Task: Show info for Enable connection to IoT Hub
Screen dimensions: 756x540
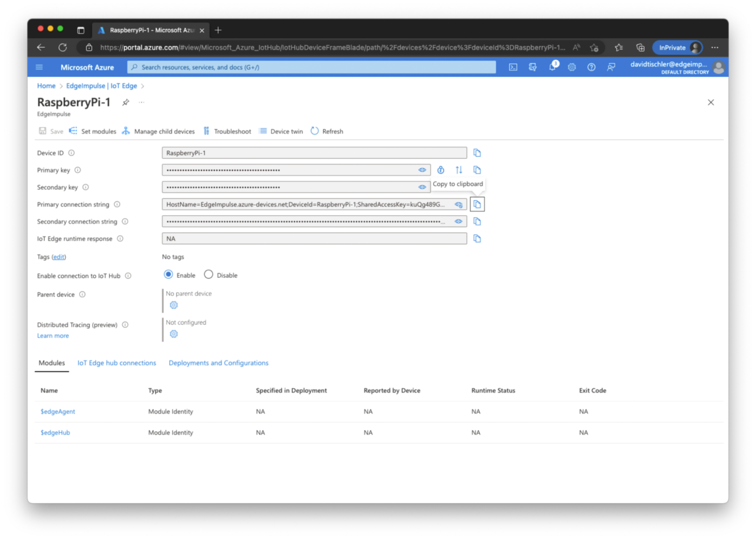Action: [128, 276]
